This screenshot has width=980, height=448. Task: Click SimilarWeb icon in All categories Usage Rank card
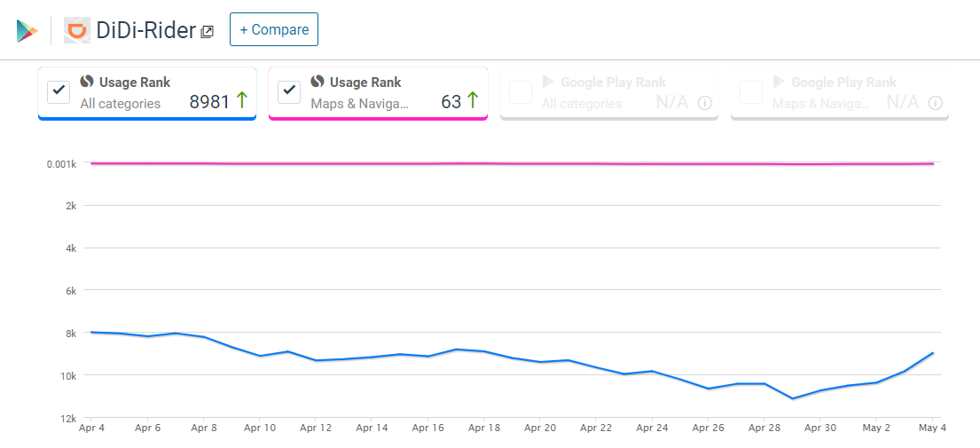(87, 82)
